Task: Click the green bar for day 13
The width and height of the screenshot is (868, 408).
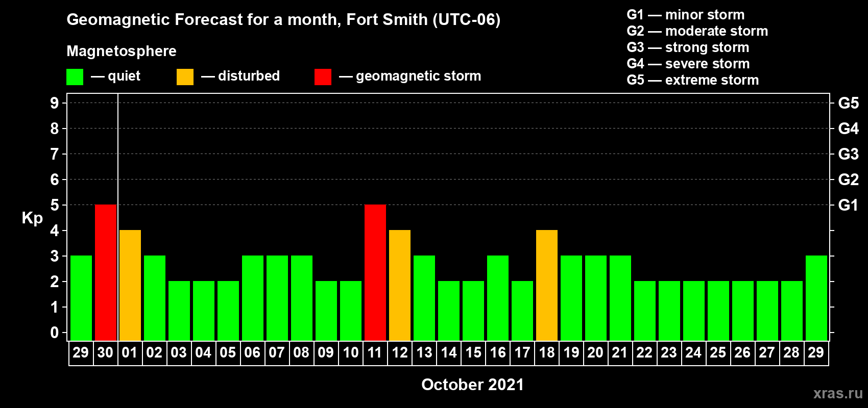Action: pyautogui.click(x=424, y=298)
